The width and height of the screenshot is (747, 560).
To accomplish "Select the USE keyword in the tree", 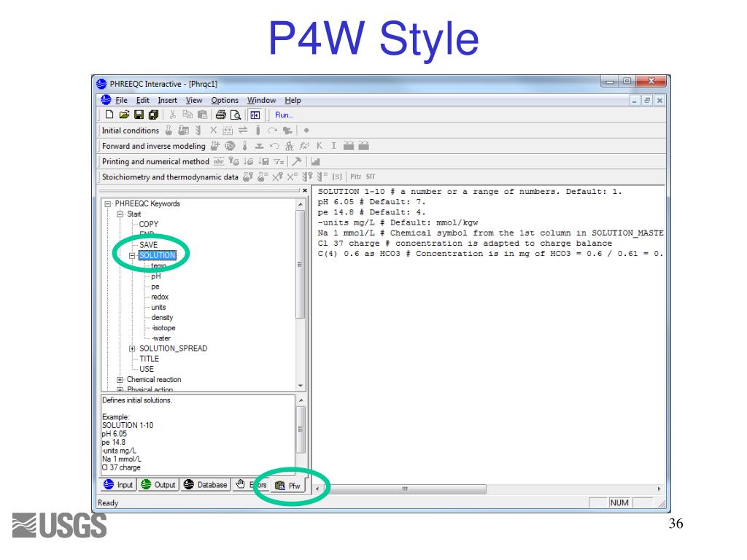I will click(x=146, y=370).
